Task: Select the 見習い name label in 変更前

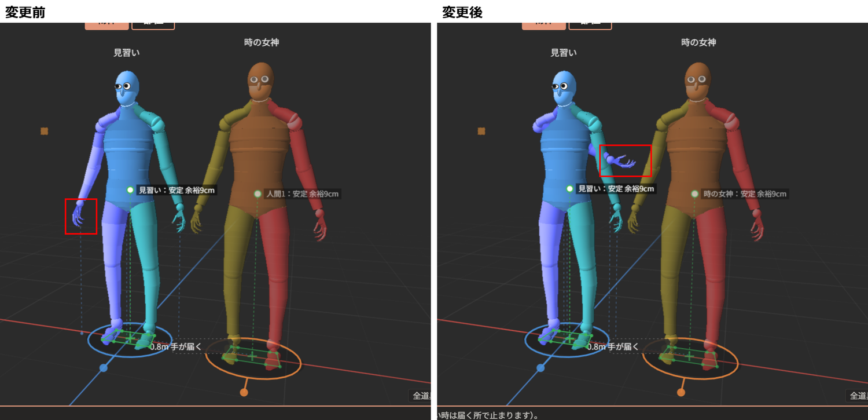Action: click(x=126, y=53)
